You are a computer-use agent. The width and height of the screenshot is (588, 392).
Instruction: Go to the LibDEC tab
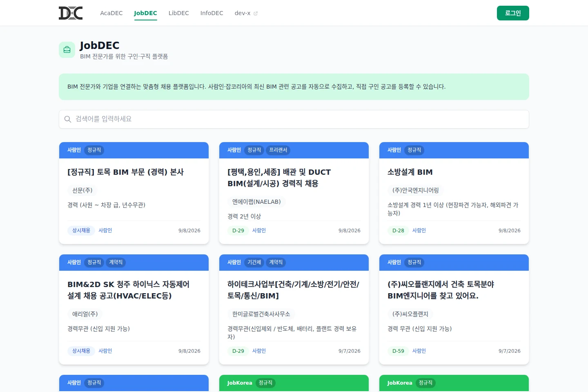(179, 13)
